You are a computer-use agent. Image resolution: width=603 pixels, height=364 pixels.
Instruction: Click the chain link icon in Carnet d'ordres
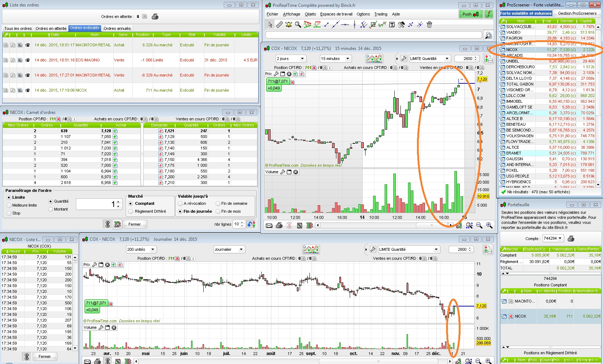click(107, 224)
